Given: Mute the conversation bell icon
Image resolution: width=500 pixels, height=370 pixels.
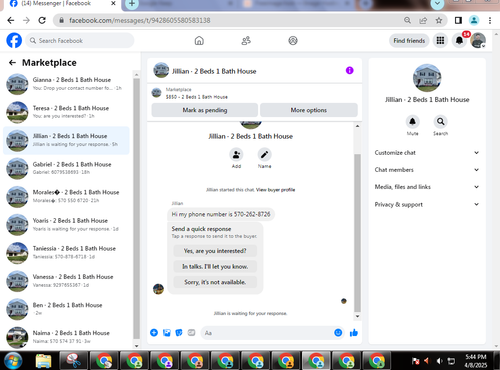Looking at the screenshot, I should 412,122.
